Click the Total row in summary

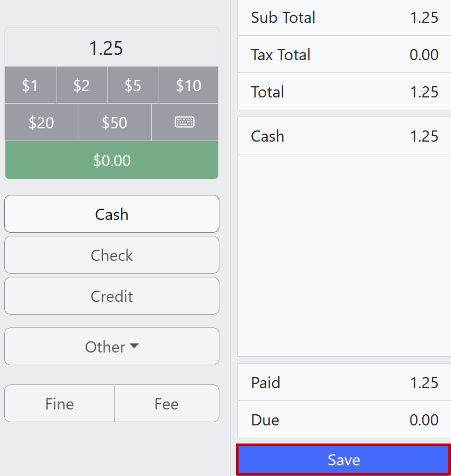pos(344,92)
